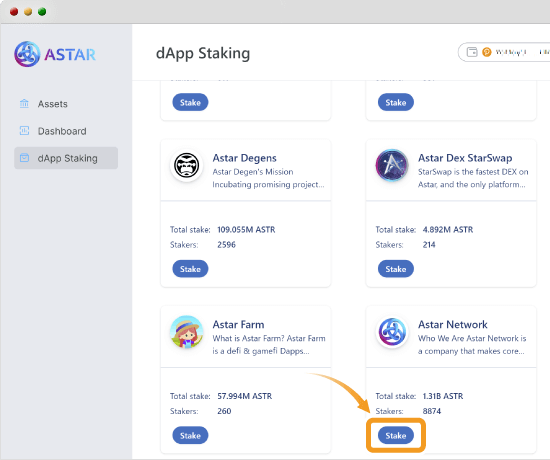The image size is (550, 460).
Task: Click the 214 stakers count
Action: (429, 245)
